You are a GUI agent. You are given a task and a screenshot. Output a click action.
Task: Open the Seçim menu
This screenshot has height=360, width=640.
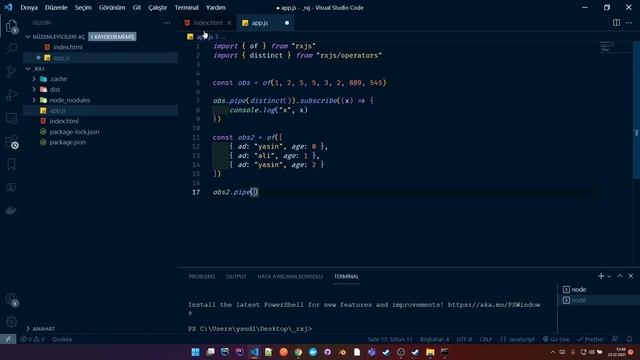point(83,7)
